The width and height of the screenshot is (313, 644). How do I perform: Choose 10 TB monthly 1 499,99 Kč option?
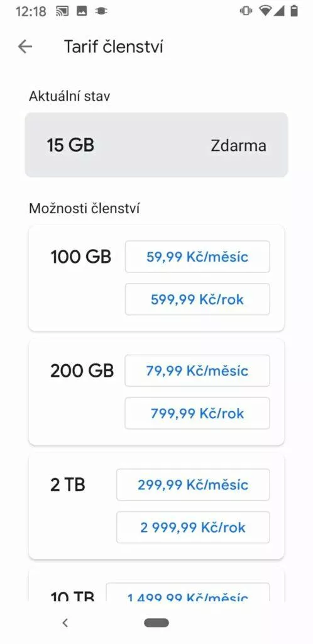point(188,592)
